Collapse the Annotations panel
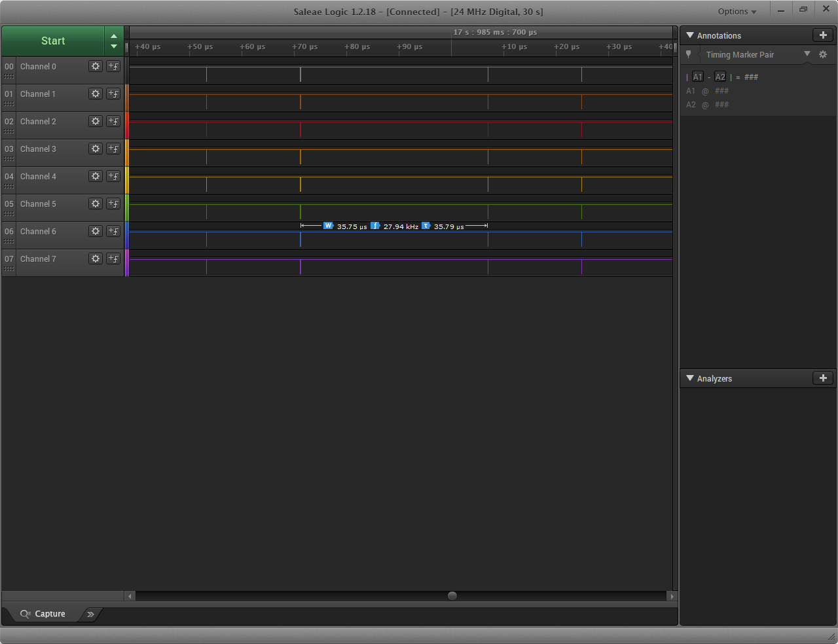The height and width of the screenshot is (644, 838). click(x=690, y=35)
